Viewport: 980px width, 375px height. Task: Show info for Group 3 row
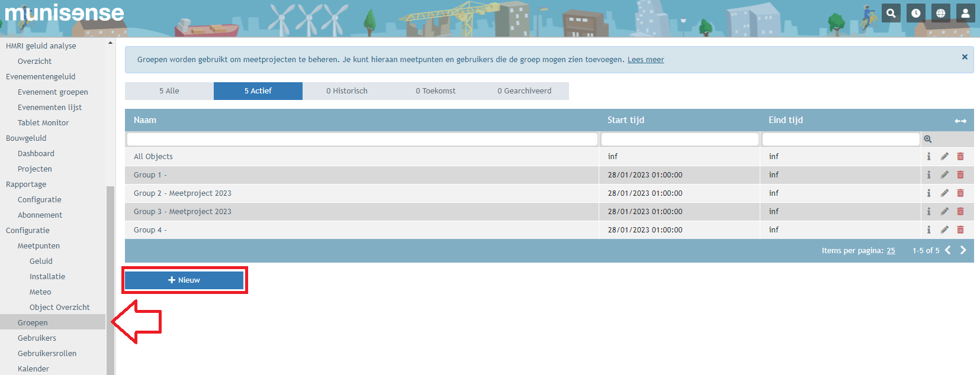point(928,212)
